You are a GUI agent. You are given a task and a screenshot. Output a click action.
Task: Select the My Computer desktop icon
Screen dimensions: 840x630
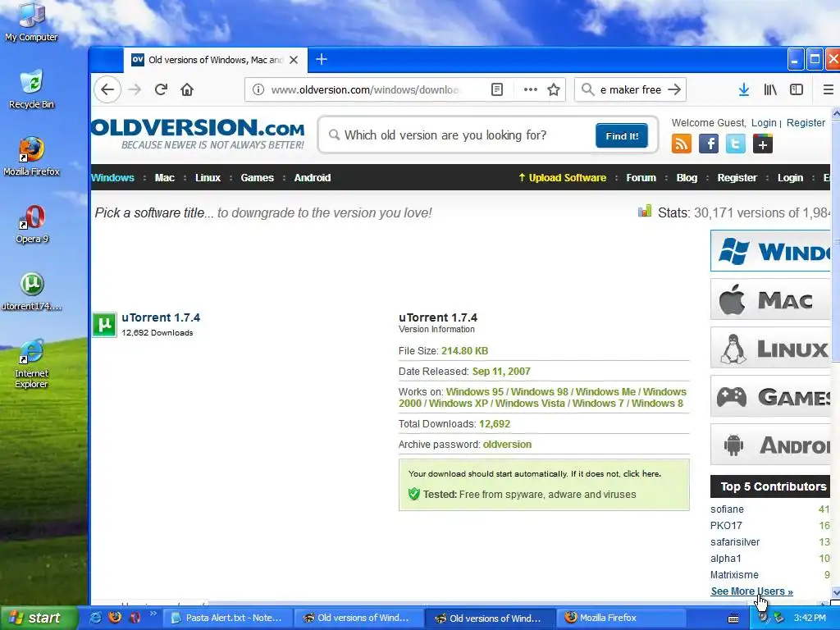(32, 22)
